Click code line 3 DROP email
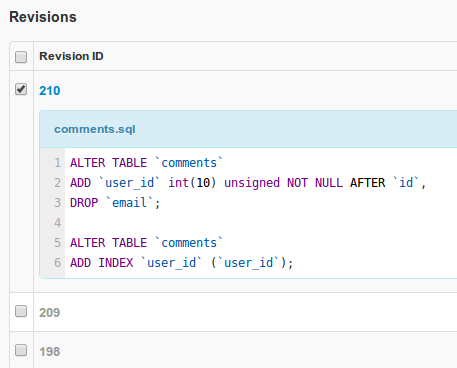 click(x=115, y=203)
